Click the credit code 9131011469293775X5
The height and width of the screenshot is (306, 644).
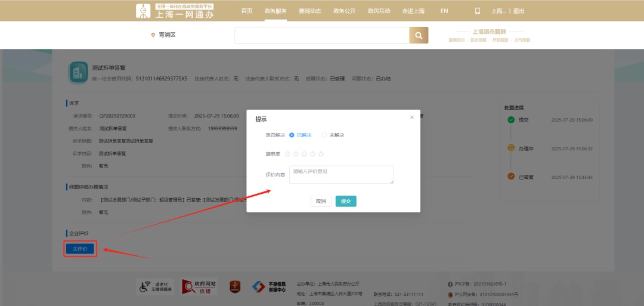tap(162, 79)
